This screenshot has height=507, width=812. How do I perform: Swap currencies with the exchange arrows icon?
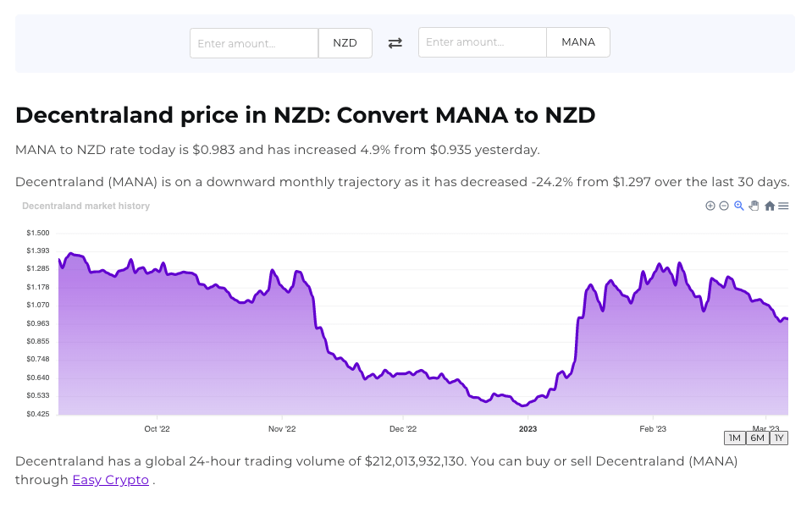[x=395, y=43]
